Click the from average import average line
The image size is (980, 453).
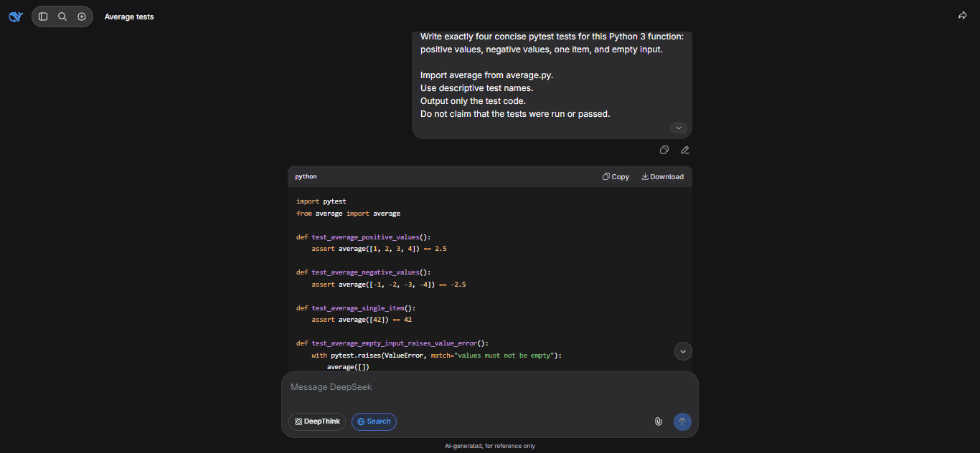point(348,214)
